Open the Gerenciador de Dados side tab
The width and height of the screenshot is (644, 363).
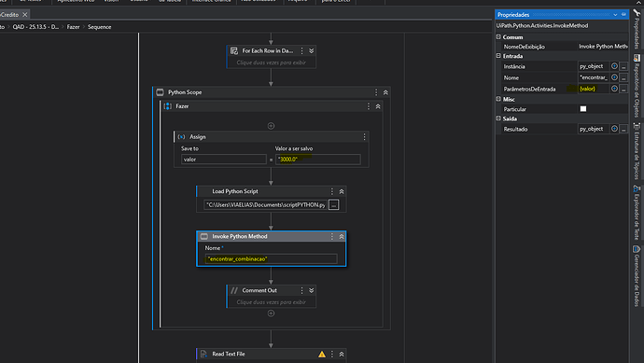coord(637,276)
